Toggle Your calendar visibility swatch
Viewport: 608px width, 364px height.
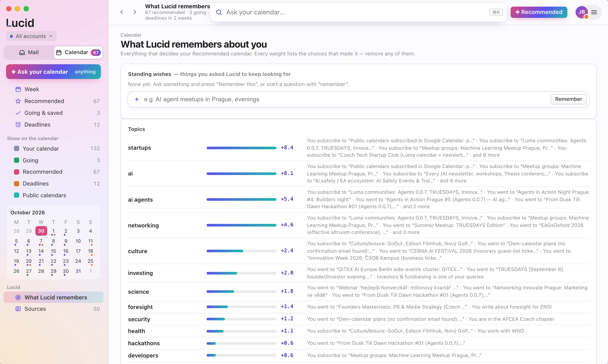(17, 148)
